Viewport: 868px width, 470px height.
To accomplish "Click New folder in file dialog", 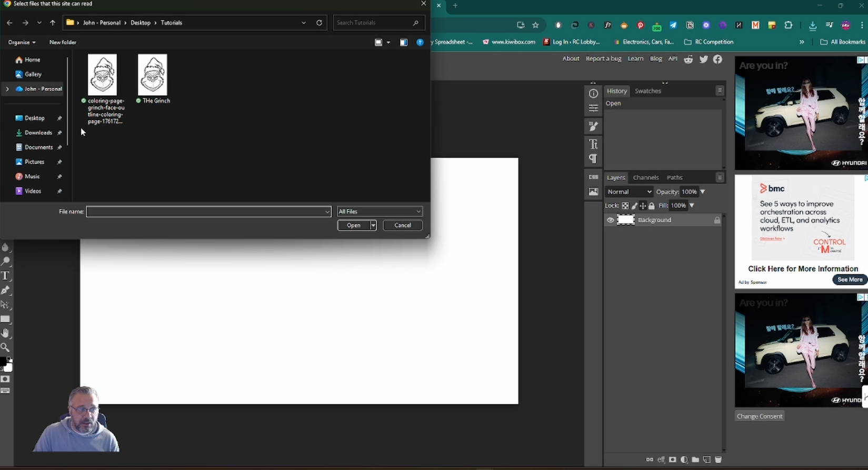I will click(x=63, y=42).
